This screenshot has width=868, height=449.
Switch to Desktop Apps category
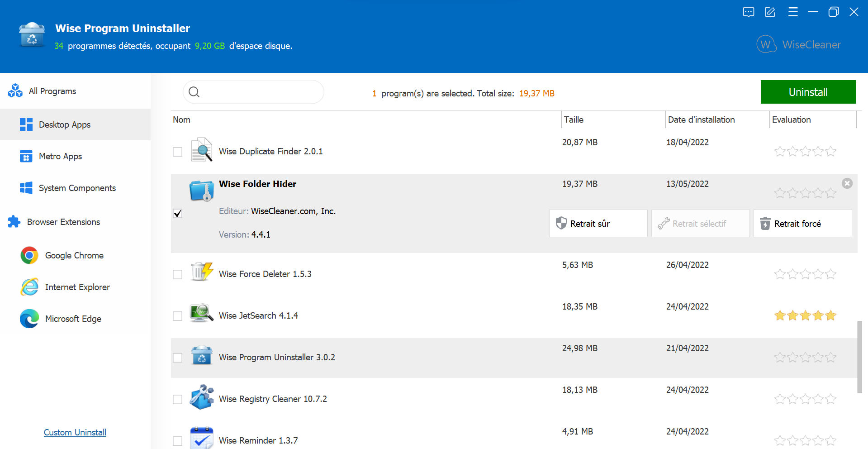click(75, 124)
